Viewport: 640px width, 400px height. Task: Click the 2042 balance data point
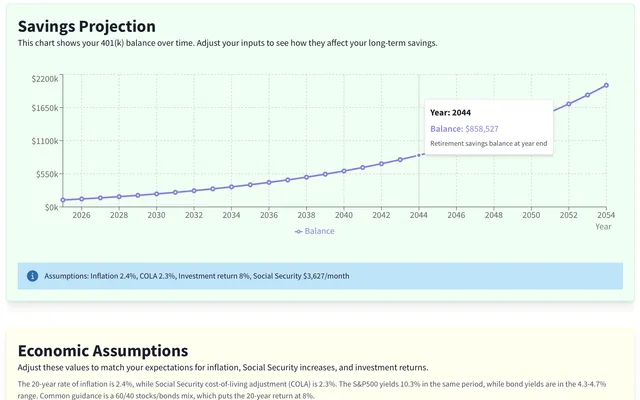point(381,164)
